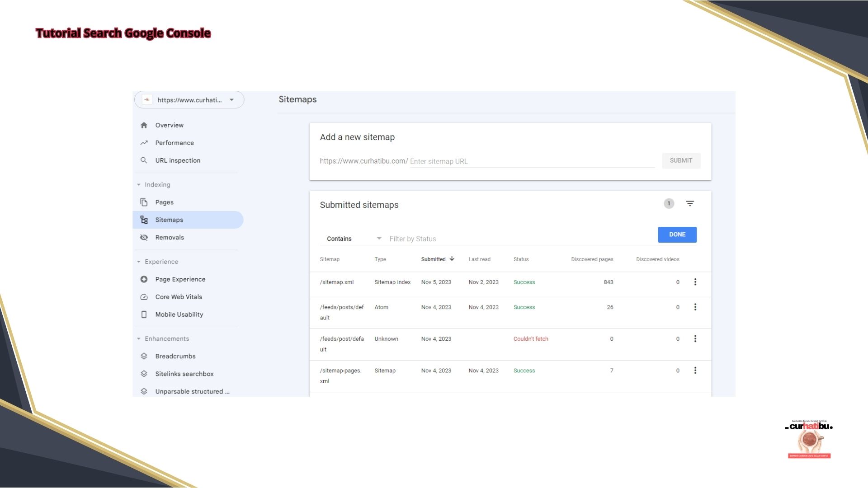Click the 843 discovered pages value
Viewport: 868px width, 488px height.
coord(609,282)
